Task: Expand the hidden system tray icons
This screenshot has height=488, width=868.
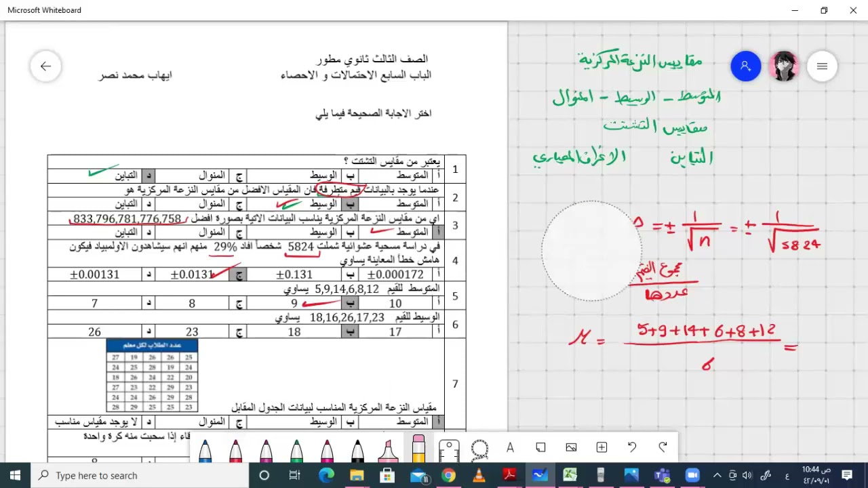Action: pos(717,475)
